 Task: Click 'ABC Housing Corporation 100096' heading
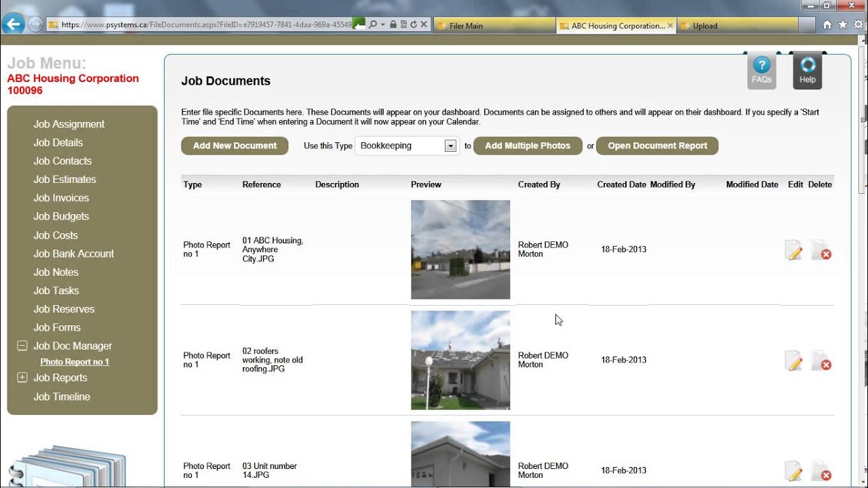click(x=73, y=84)
